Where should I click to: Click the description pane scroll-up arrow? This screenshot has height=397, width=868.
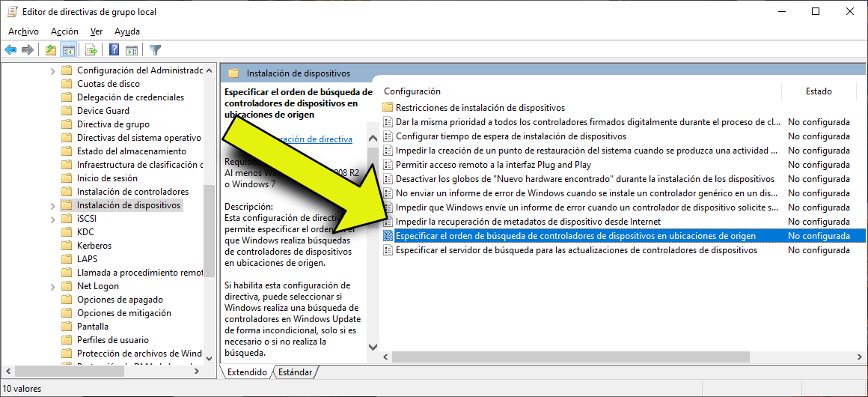[x=373, y=139]
